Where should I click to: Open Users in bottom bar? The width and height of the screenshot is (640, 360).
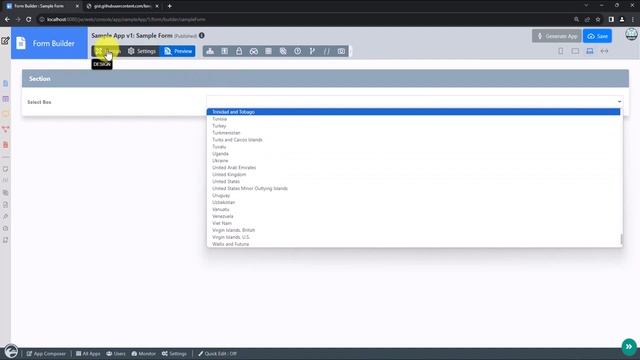(116, 353)
